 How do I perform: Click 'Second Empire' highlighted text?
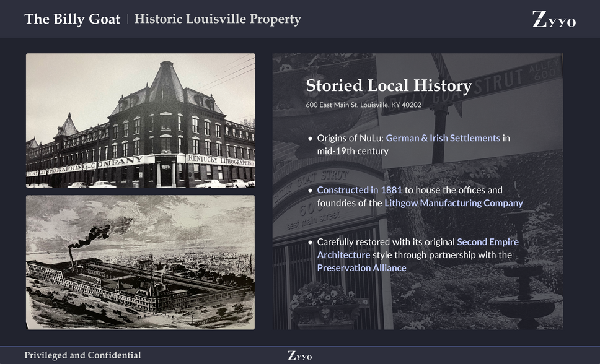488,242
